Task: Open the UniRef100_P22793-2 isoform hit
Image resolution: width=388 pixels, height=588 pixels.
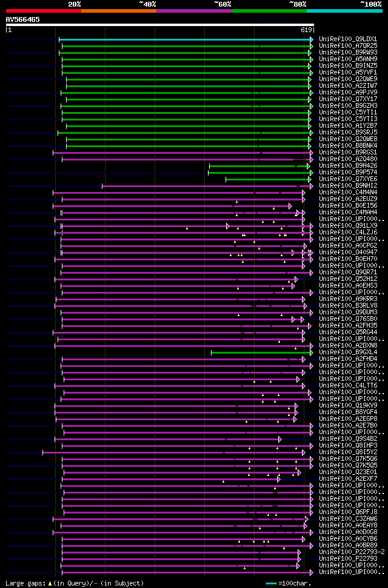Action: [x=352, y=552]
